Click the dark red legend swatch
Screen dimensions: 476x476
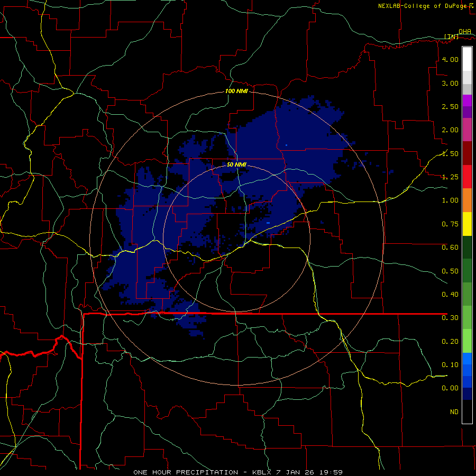pos(467,153)
